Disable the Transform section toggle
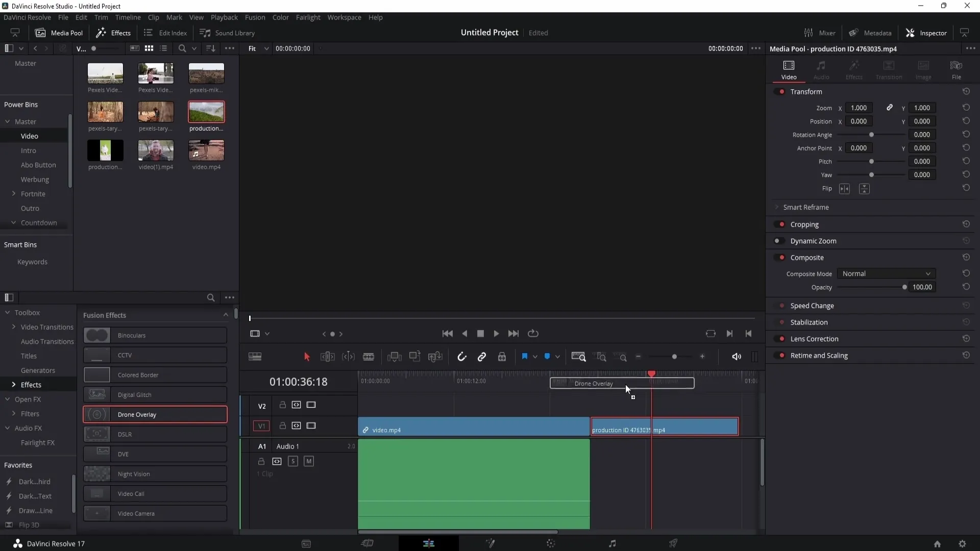The image size is (980, 551). (780, 92)
